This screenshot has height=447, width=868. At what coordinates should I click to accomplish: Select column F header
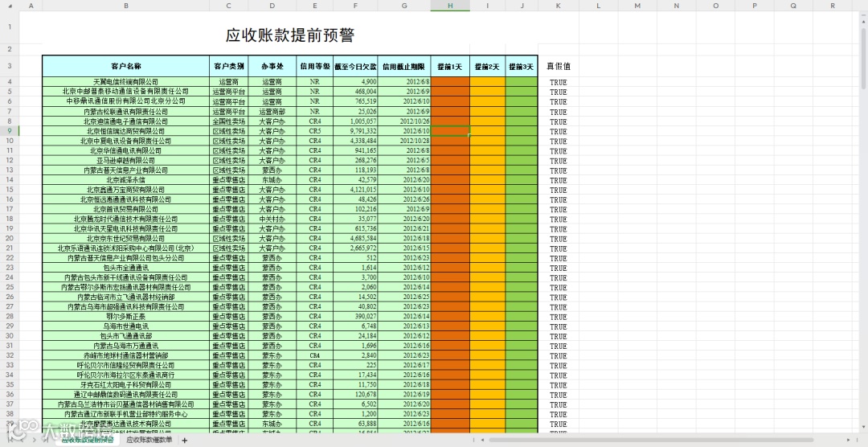tap(355, 6)
